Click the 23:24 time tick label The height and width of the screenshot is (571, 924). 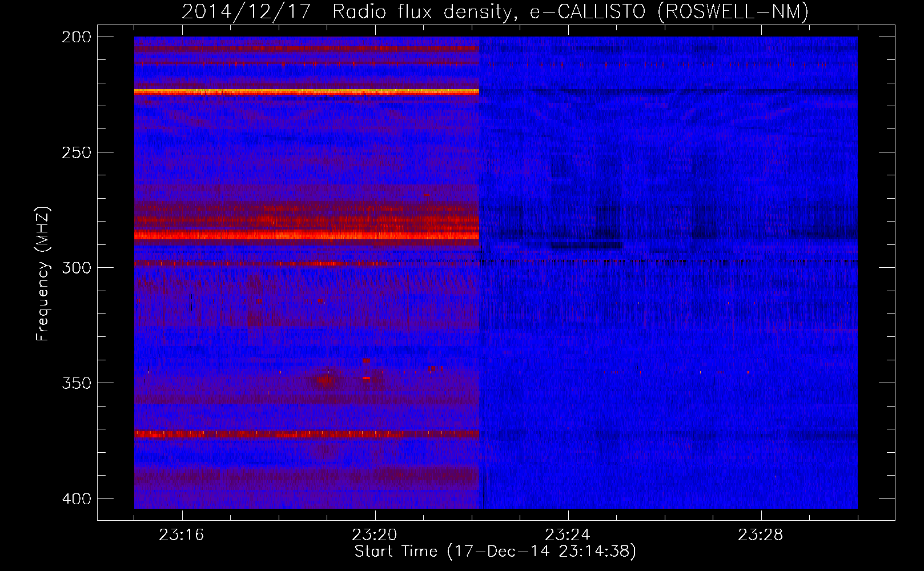click(x=567, y=535)
